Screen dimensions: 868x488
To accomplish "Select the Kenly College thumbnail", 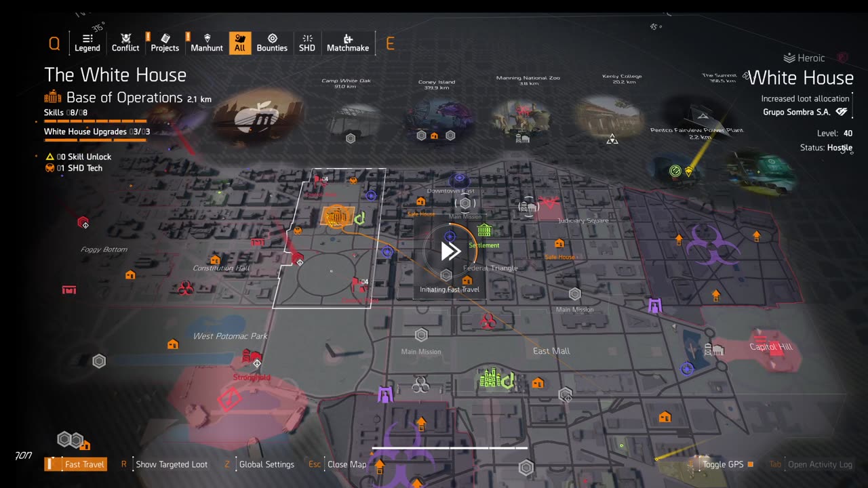I will point(610,115).
